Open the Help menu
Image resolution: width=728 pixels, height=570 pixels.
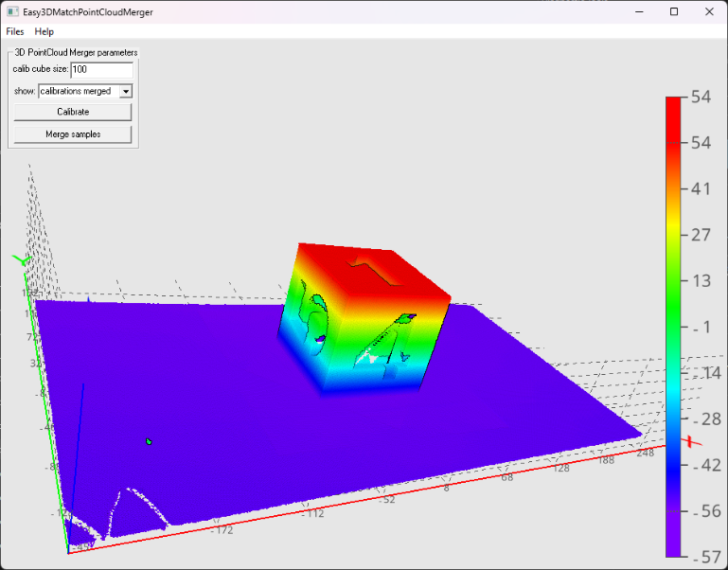click(x=44, y=31)
